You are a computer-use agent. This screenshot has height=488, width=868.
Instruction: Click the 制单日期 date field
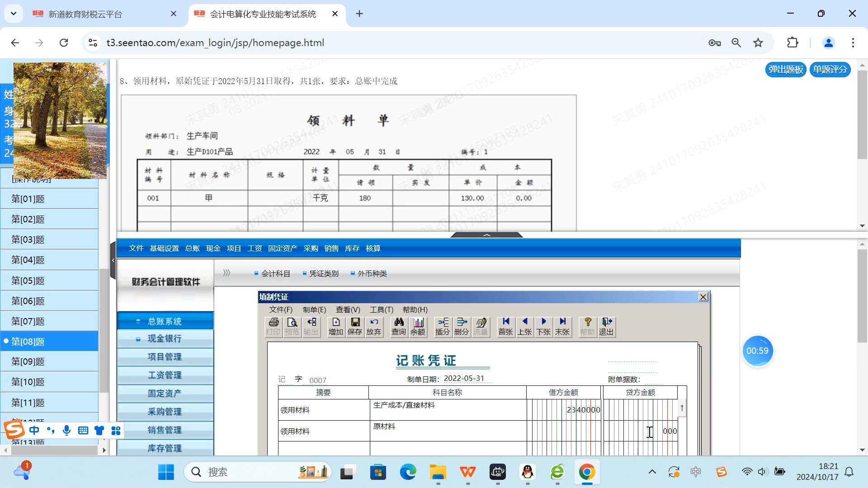click(x=464, y=379)
